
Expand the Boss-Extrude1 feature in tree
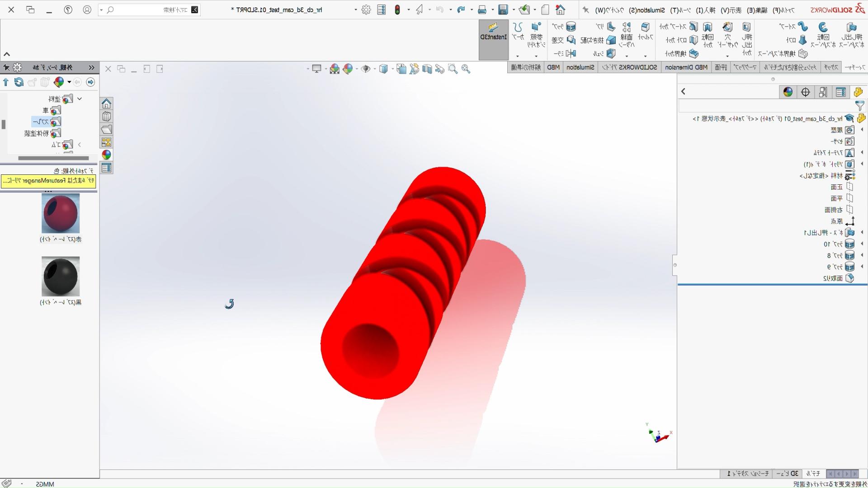862,232
